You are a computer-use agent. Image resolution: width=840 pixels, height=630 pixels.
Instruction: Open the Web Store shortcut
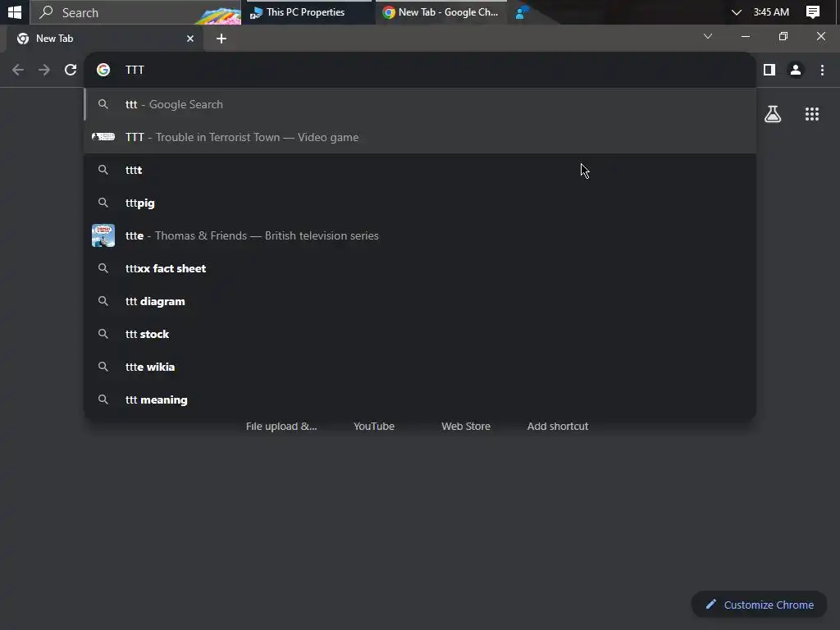[x=466, y=427]
